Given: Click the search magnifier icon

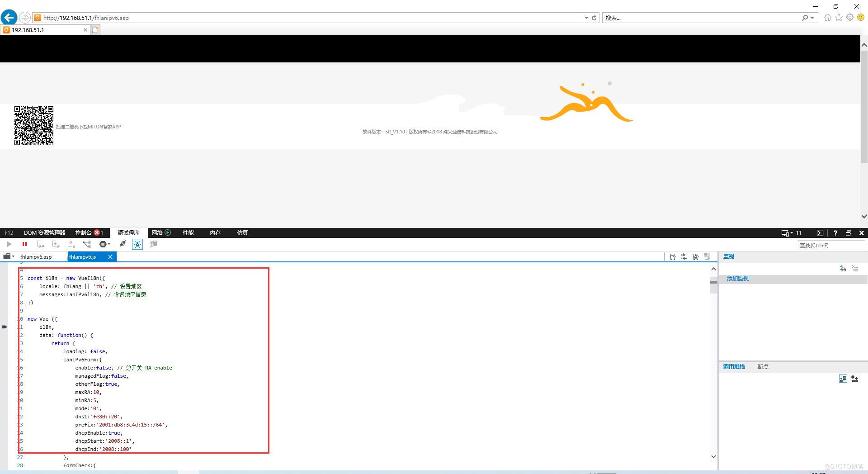Looking at the screenshot, I should (x=805, y=18).
